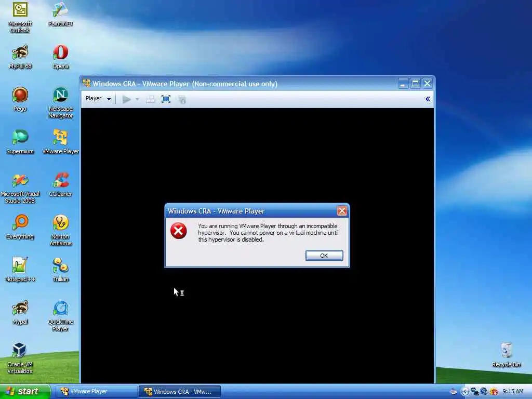Click the network connection tray icon
The image size is (532, 399).
[x=474, y=392]
